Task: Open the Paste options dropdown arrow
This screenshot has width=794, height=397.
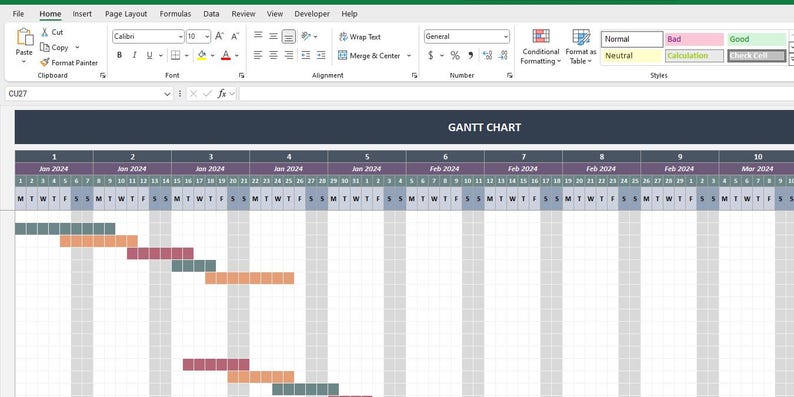Action: pyautogui.click(x=24, y=62)
